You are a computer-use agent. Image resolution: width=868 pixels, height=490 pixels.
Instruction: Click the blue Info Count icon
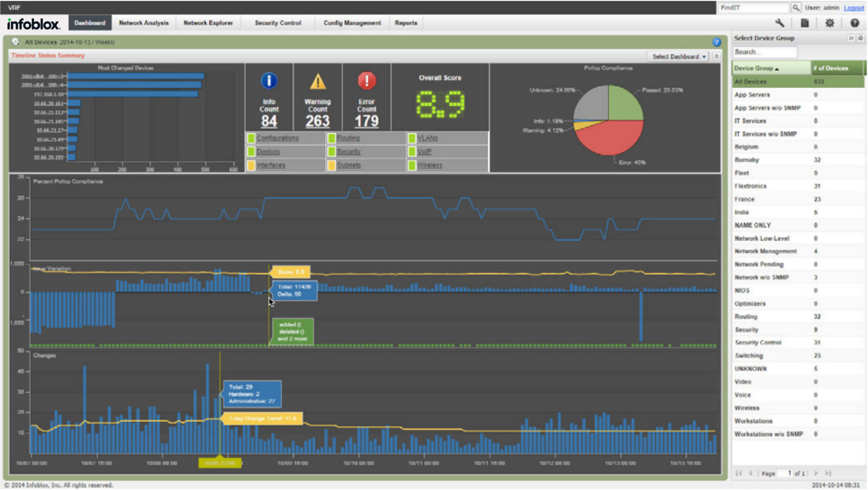(269, 81)
